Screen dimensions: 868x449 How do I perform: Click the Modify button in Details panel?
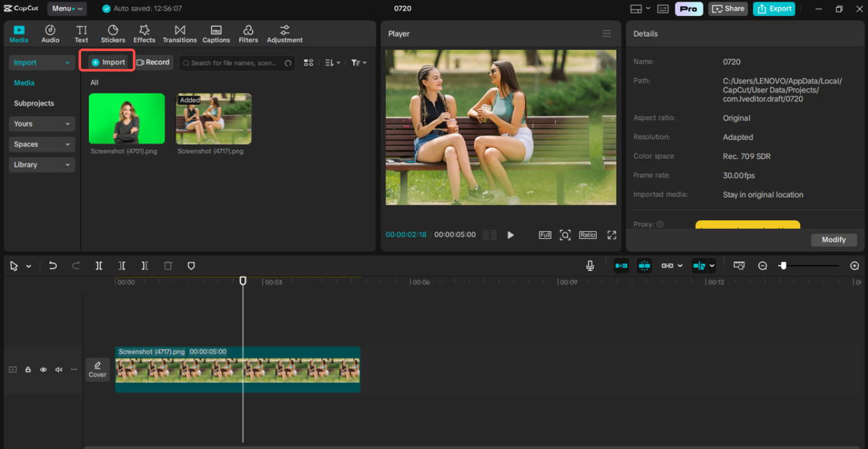click(834, 240)
